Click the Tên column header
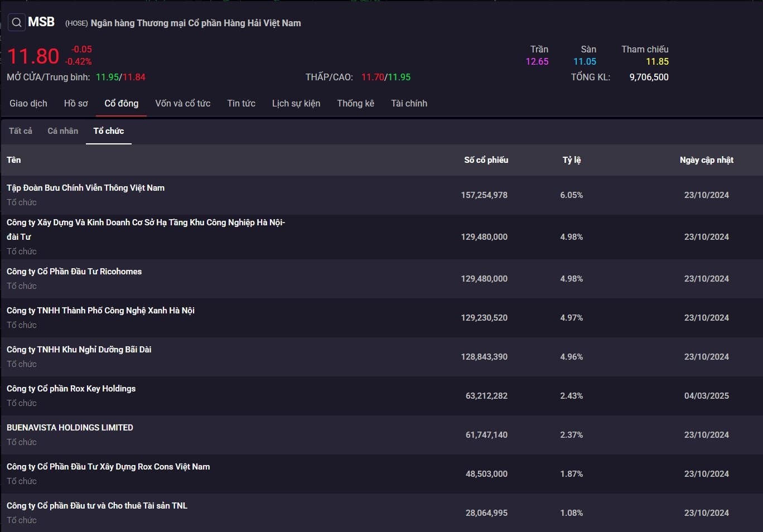This screenshot has width=763, height=532. 14,160
